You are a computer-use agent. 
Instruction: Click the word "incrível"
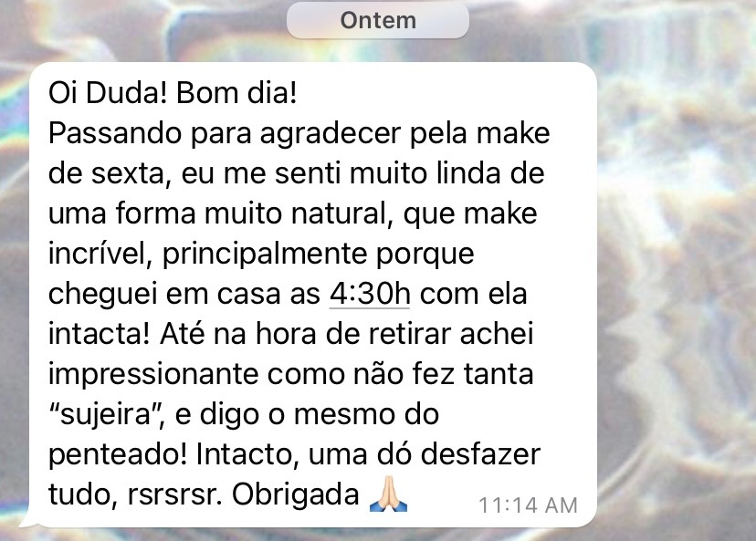point(100,253)
